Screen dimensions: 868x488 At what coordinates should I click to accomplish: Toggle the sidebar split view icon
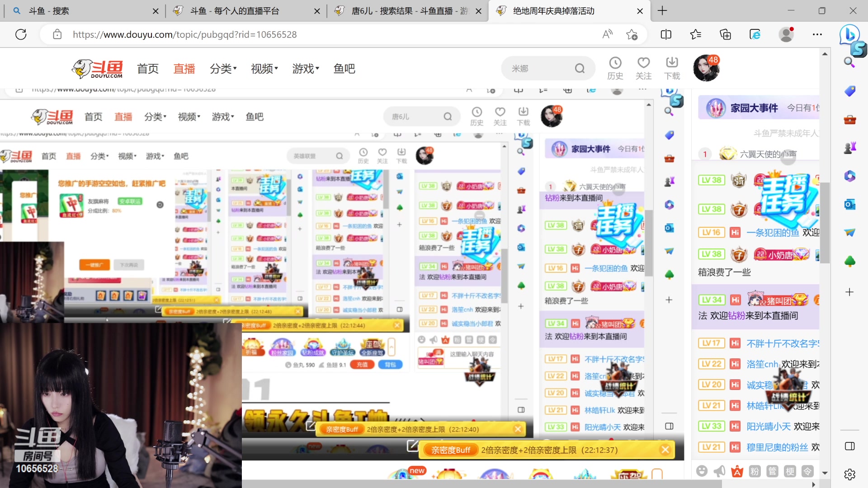pyautogui.click(x=849, y=446)
